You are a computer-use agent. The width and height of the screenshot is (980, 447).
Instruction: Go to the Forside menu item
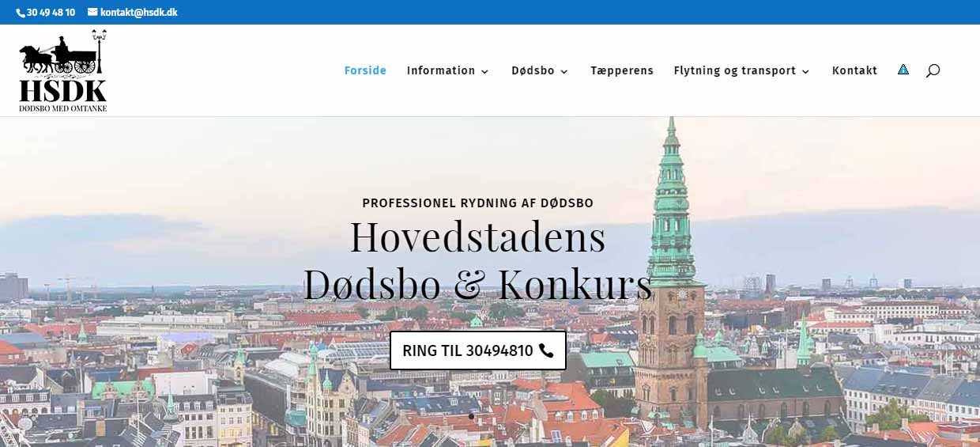[365, 70]
